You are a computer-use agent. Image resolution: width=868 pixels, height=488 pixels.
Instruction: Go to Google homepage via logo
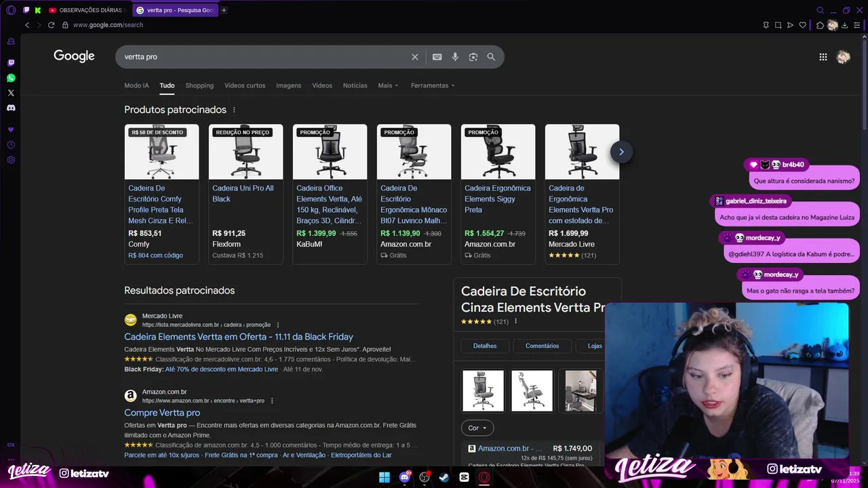tap(74, 56)
